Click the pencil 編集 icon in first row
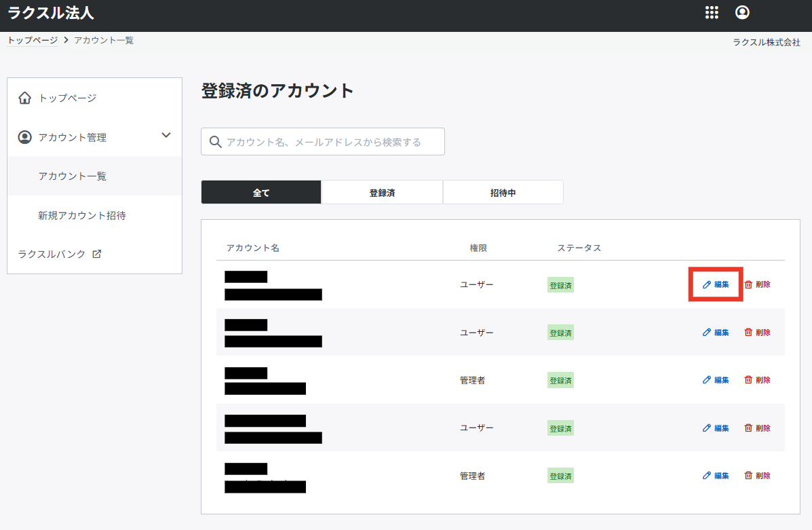Image resolution: width=812 pixels, height=530 pixels. coord(707,284)
